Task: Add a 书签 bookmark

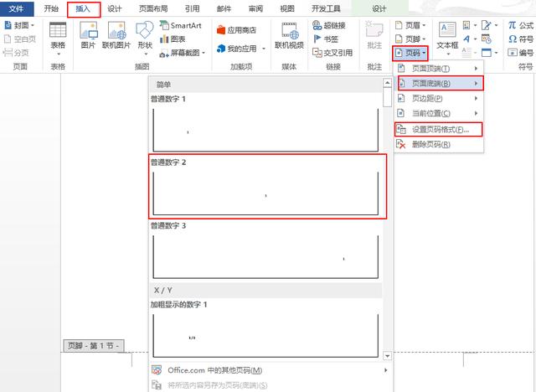Action: point(326,39)
